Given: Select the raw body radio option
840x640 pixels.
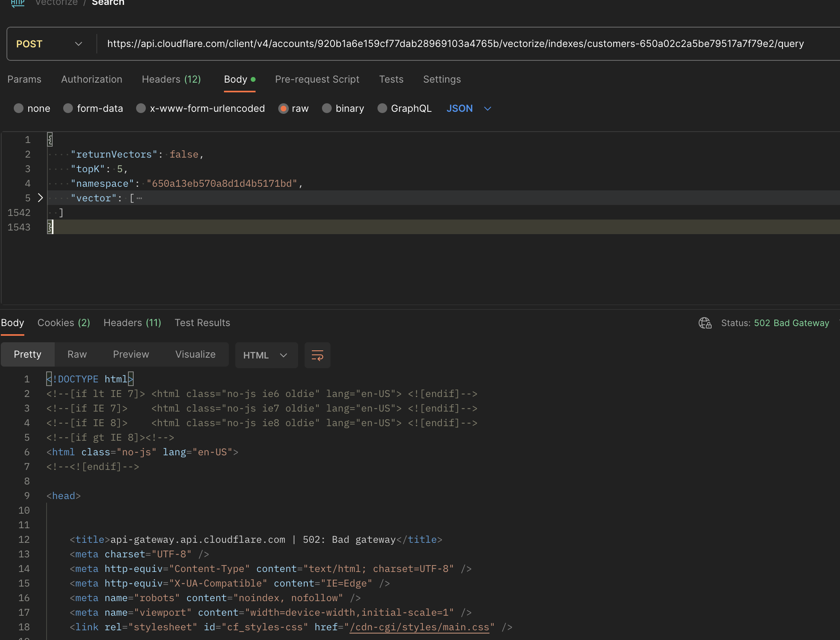Looking at the screenshot, I should tap(283, 109).
